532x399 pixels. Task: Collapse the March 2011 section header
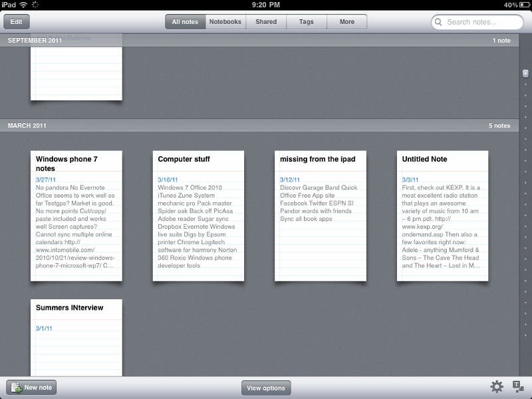click(259, 126)
